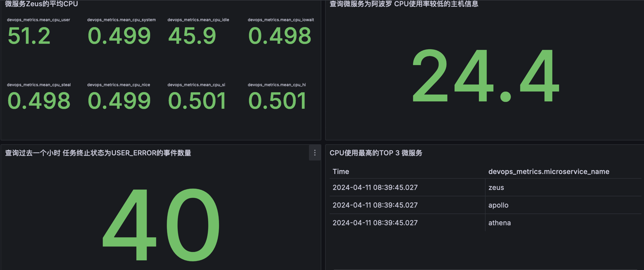This screenshot has height=270, width=644.
Task: Click the mean_cpu_si value 0.501
Action: click(x=197, y=101)
